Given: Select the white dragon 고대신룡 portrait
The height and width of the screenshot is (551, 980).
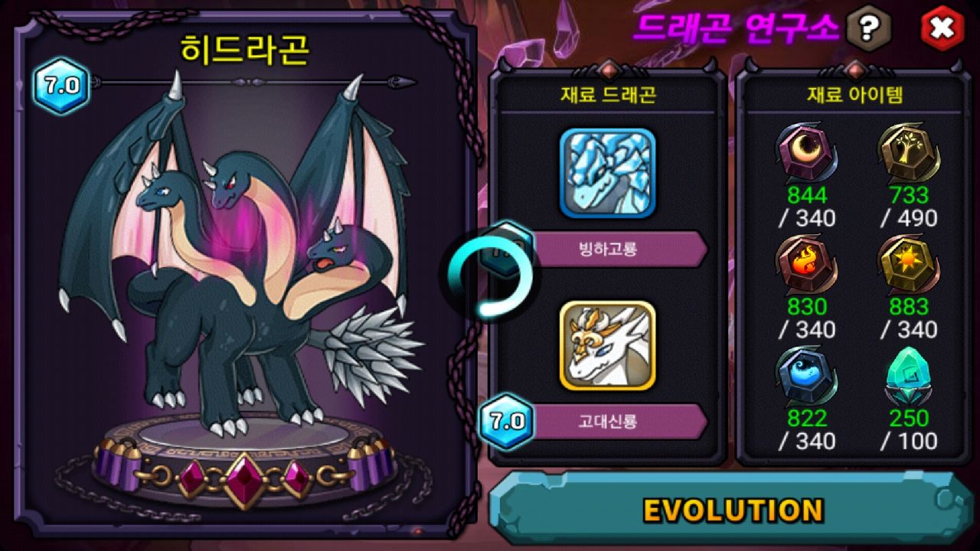Looking at the screenshot, I should [x=608, y=345].
